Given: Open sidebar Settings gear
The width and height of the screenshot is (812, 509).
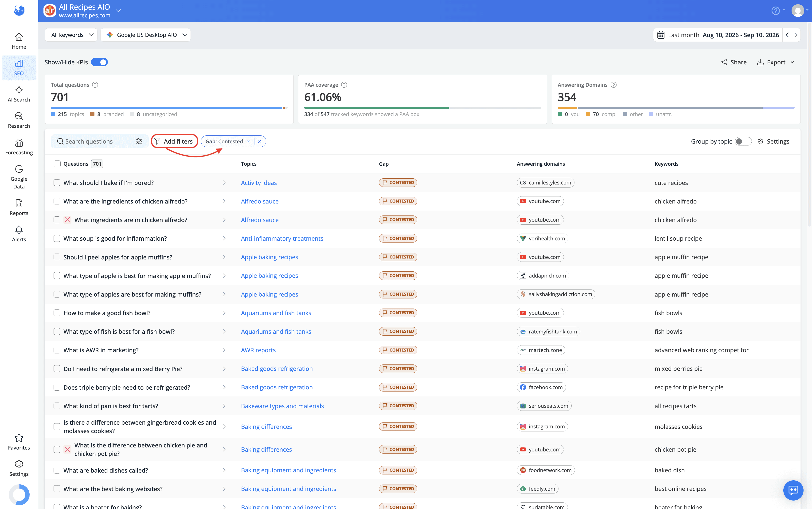Looking at the screenshot, I should [19, 468].
